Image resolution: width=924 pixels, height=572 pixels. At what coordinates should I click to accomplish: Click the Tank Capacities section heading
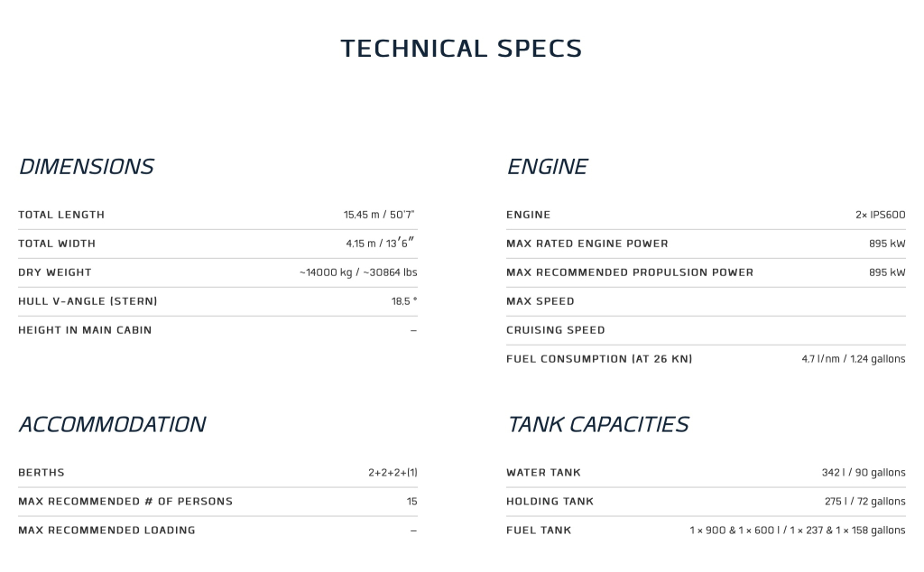pyautogui.click(x=597, y=424)
